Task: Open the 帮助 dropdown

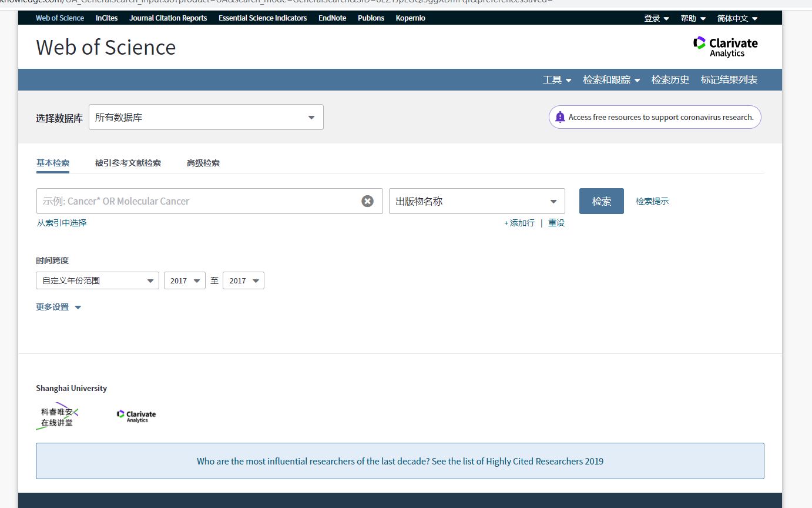Action: (693, 18)
